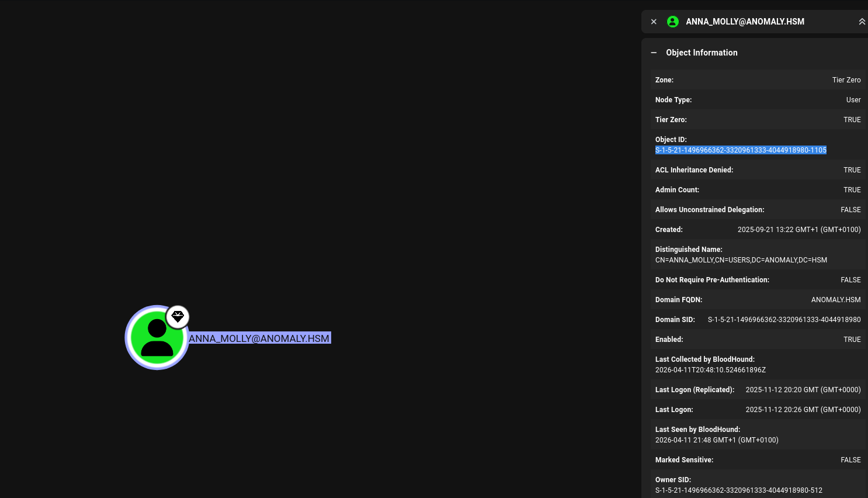Click the Object Information heading

click(702, 53)
